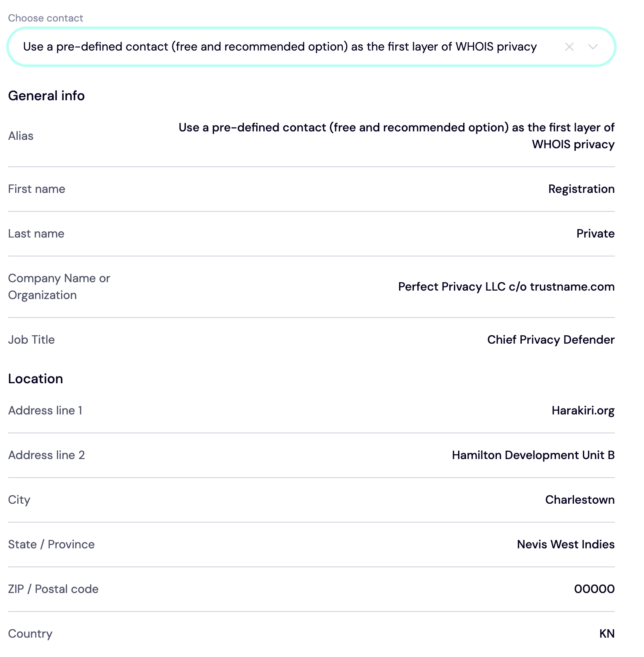Click the Company Name or Organization label
Viewport: 644px width, 657px height.
(x=59, y=287)
